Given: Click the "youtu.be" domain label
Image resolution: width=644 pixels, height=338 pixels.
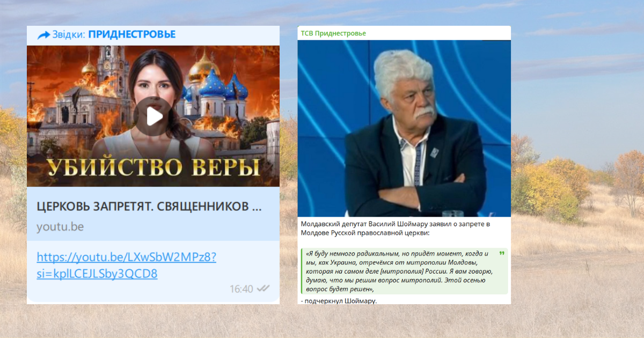Looking at the screenshot, I should [x=60, y=226].
